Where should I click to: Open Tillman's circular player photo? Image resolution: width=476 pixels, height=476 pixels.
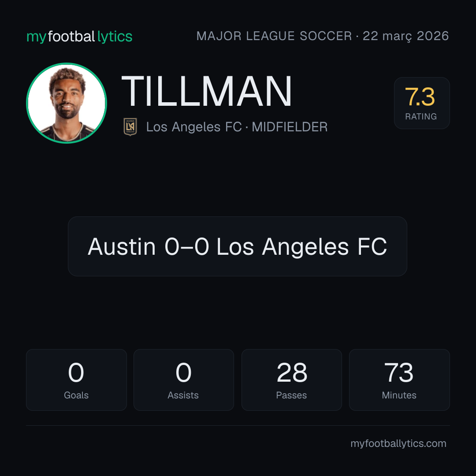67,103
